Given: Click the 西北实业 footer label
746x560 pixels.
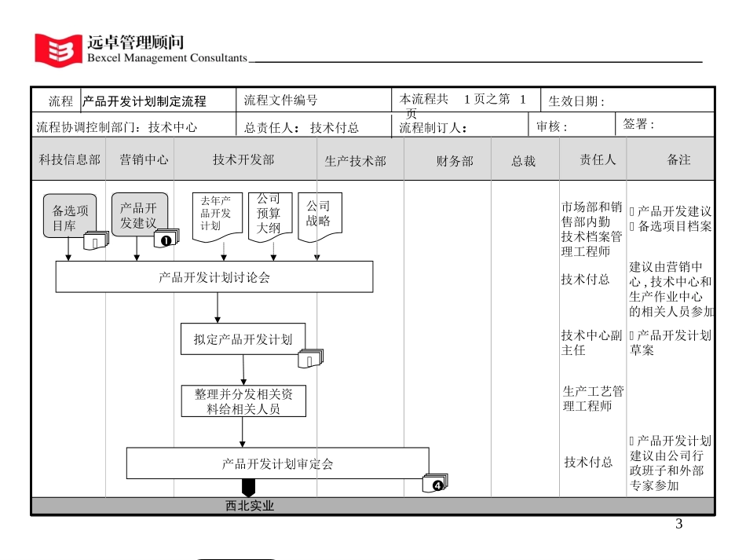Looking at the screenshot, I should 250,506.
